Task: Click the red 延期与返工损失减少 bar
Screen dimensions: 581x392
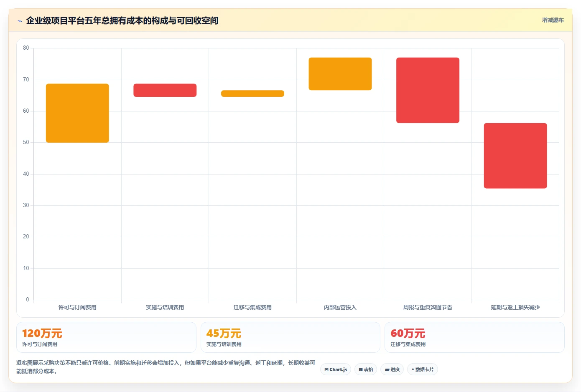Action: point(515,156)
